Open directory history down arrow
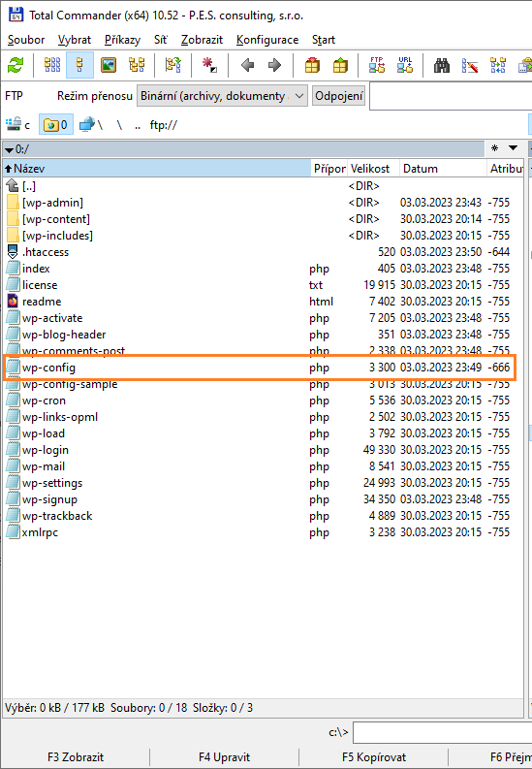 pyautogui.click(x=513, y=148)
